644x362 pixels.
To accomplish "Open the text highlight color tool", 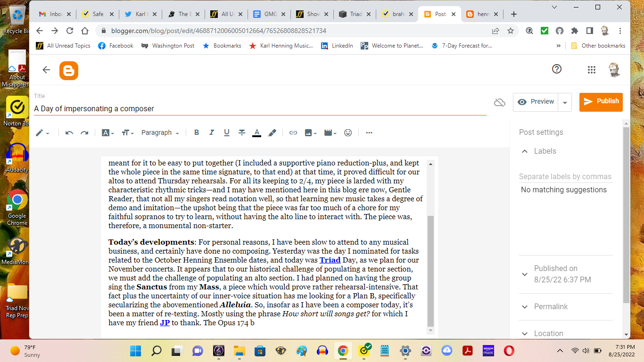I will click(272, 133).
